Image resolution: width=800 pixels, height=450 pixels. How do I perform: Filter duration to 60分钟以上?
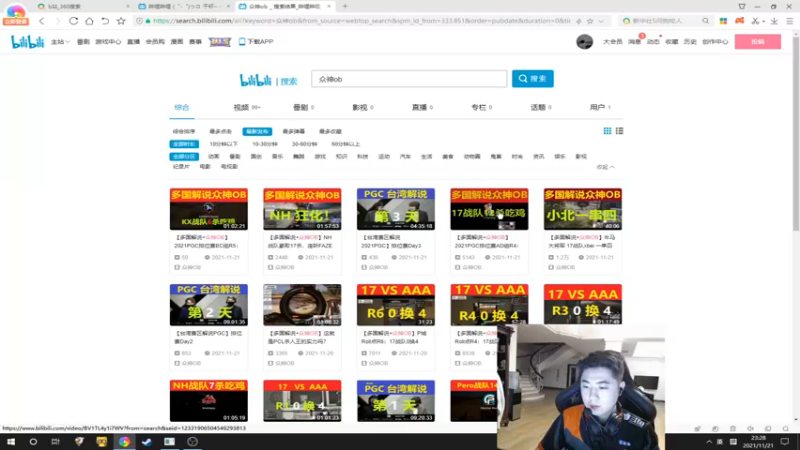point(345,144)
